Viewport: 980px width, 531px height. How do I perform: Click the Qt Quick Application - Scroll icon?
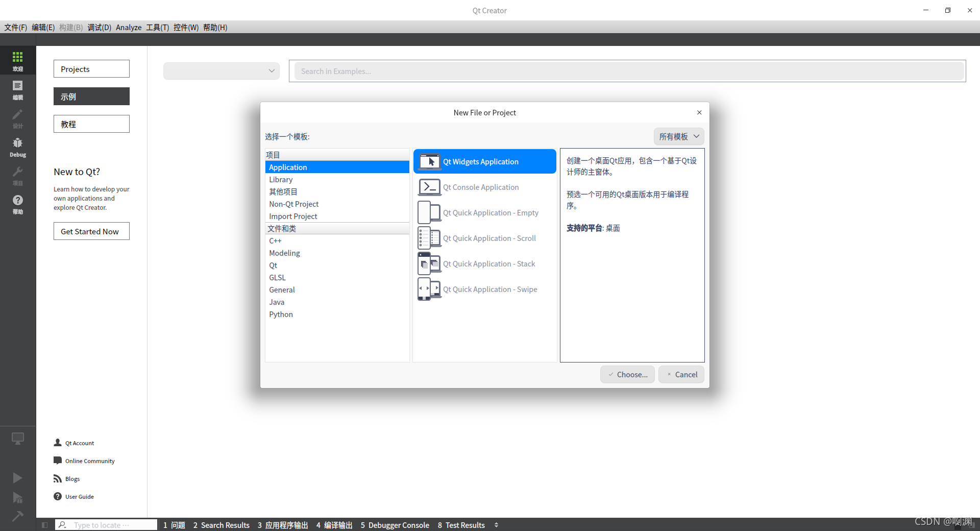pos(429,238)
